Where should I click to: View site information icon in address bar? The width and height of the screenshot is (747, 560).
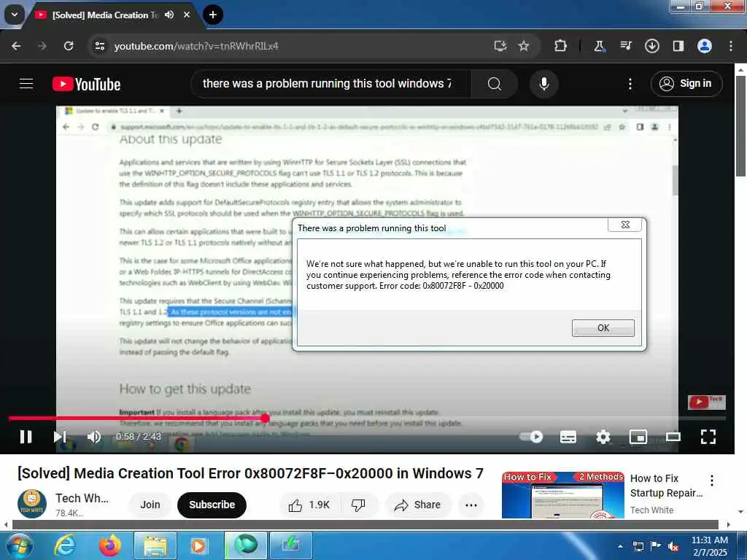(x=99, y=46)
